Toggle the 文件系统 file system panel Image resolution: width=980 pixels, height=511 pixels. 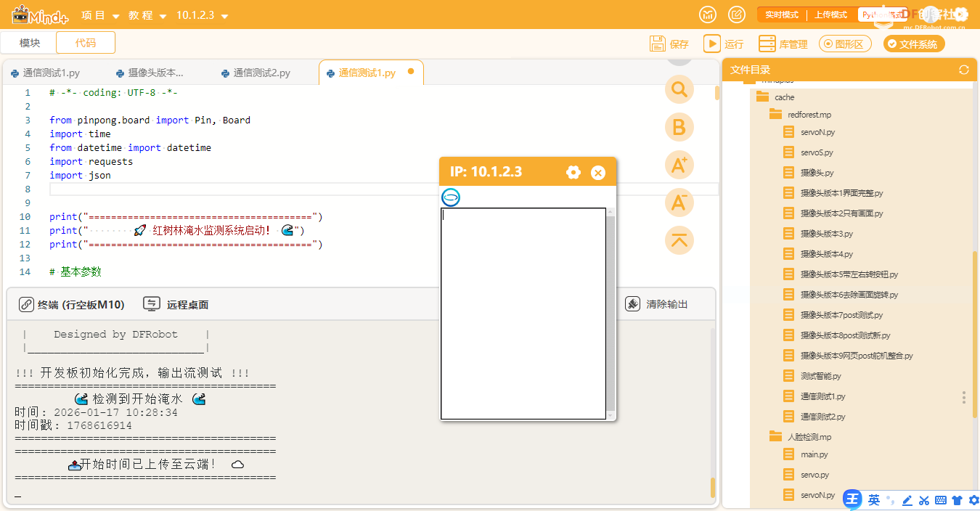913,44
